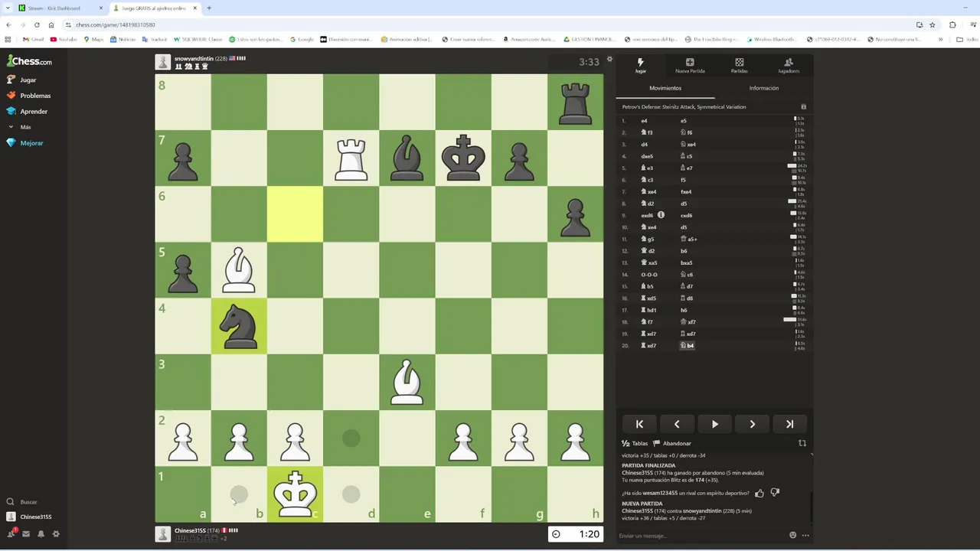Screen dimensions: 980x551
Task: Open the sidebar notifications bell icon
Action: pos(41,534)
